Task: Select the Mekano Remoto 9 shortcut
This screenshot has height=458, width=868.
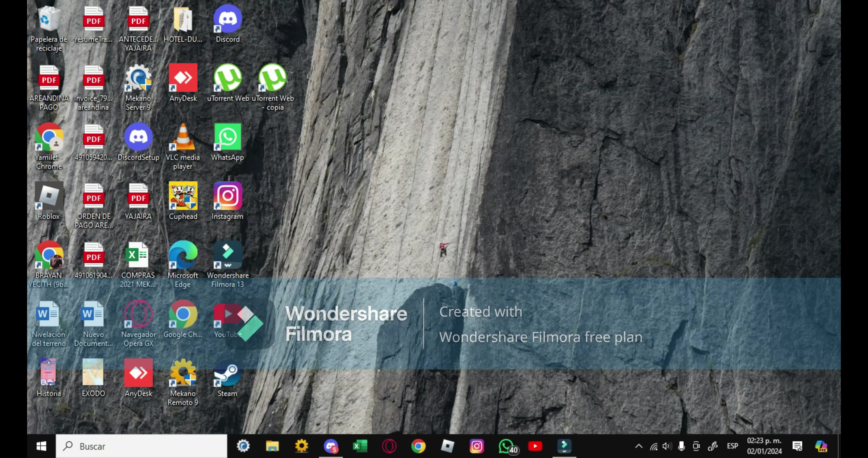Action: (x=183, y=383)
